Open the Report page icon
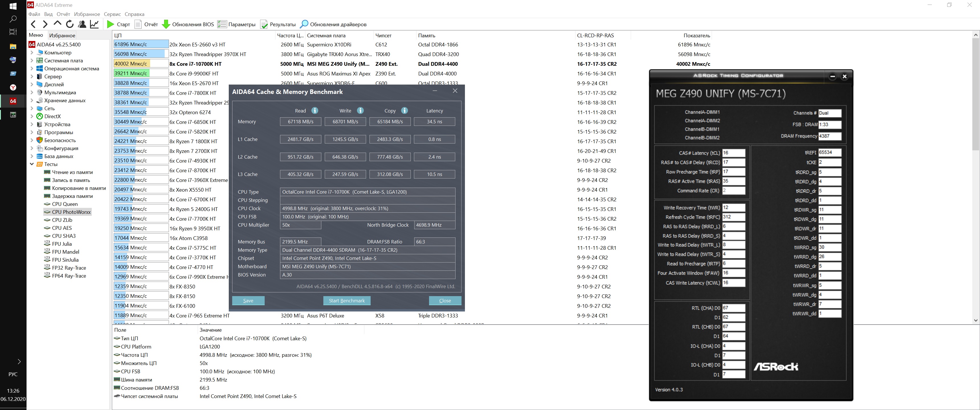The image size is (980, 410). coord(138,24)
